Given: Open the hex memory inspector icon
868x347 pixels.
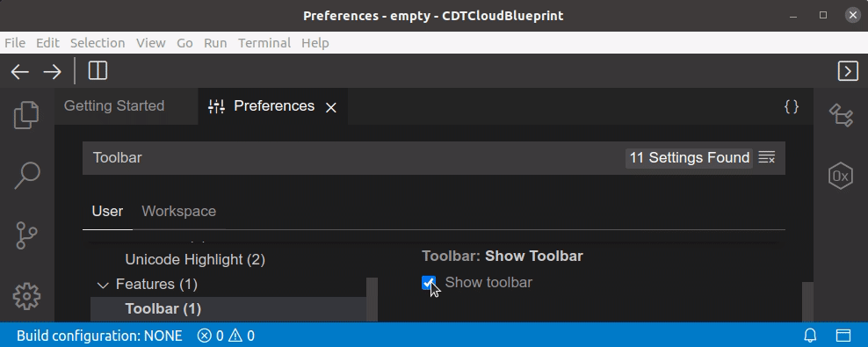Looking at the screenshot, I should pos(840,176).
